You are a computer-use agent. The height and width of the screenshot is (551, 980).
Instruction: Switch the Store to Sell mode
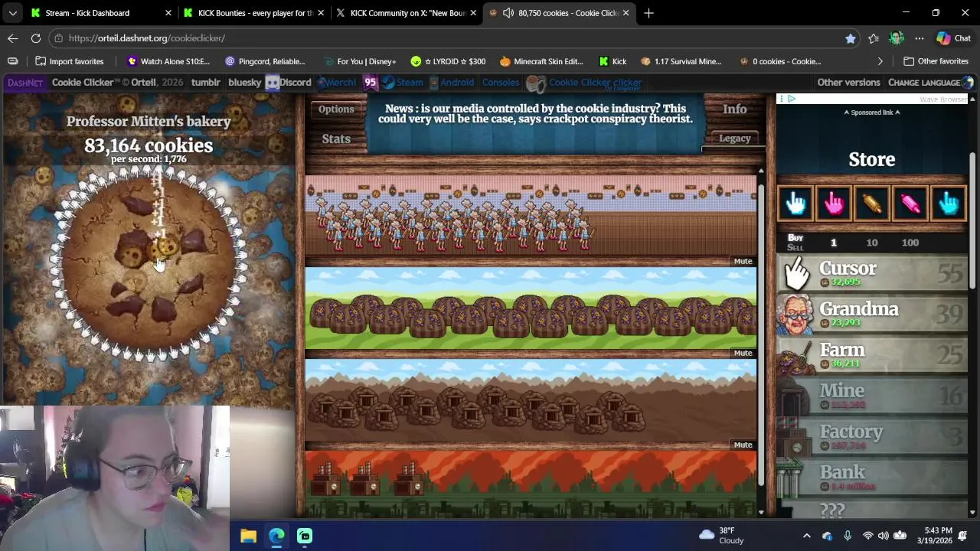point(795,248)
